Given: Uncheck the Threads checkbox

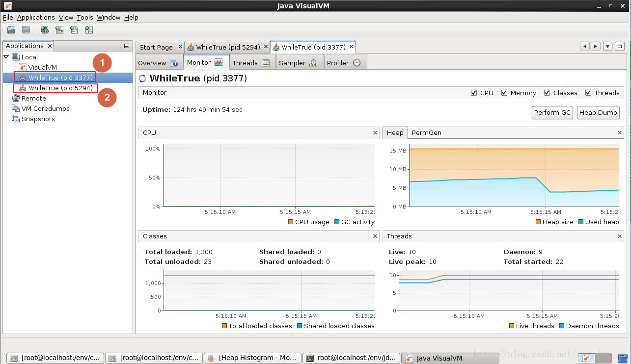Looking at the screenshot, I should pyautogui.click(x=588, y=93).
